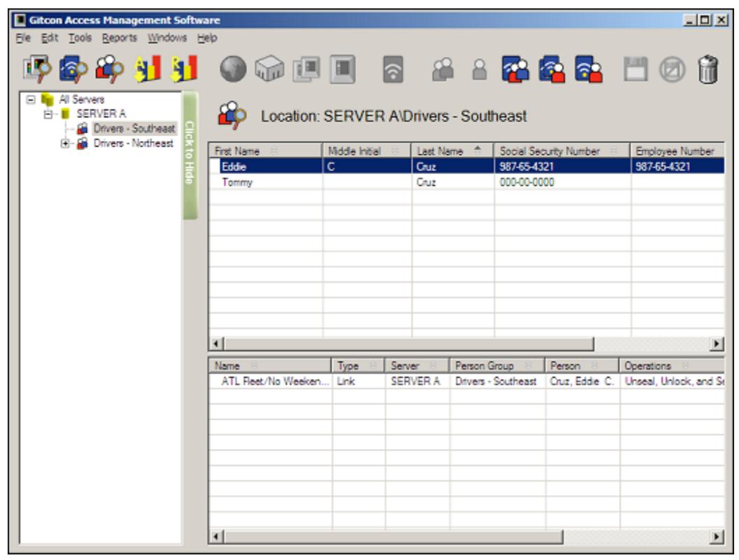Click the person search toolbar icon
Screen dimensions: 739x560
pyautogui.click(x=110, y=69)
